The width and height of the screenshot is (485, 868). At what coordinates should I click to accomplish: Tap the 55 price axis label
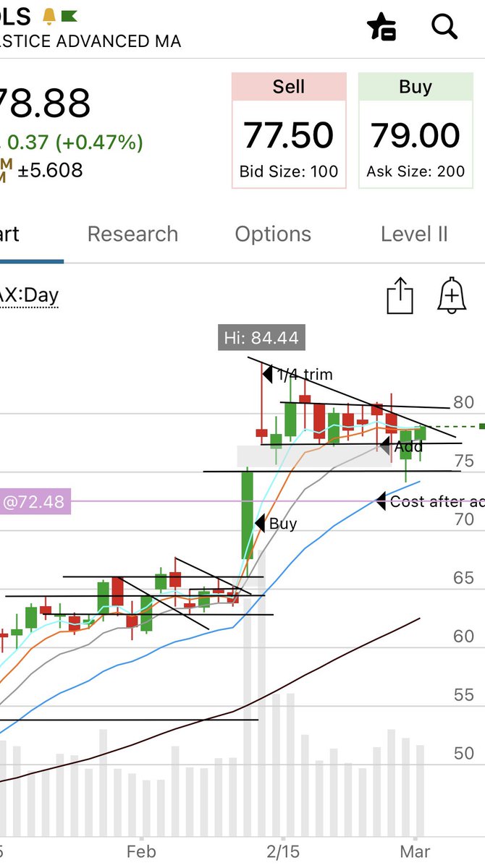pyautogui.click(x=464, y=695)
